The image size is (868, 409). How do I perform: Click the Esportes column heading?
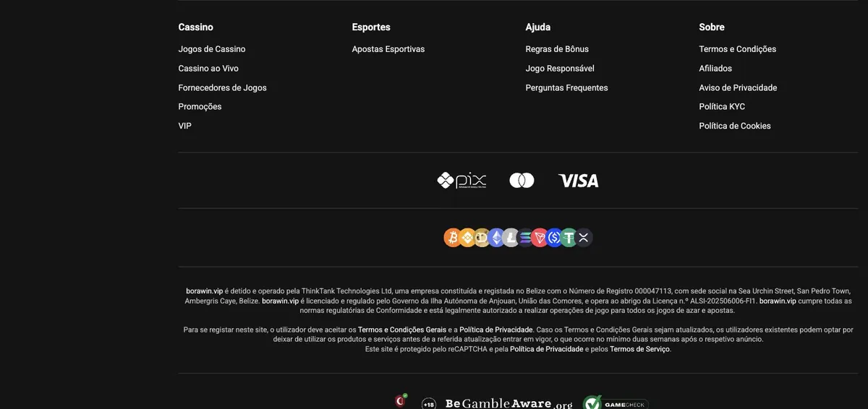[x=371, y=27]
